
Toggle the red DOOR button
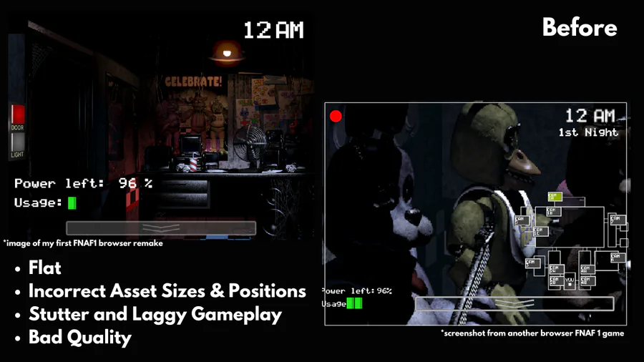17,115
